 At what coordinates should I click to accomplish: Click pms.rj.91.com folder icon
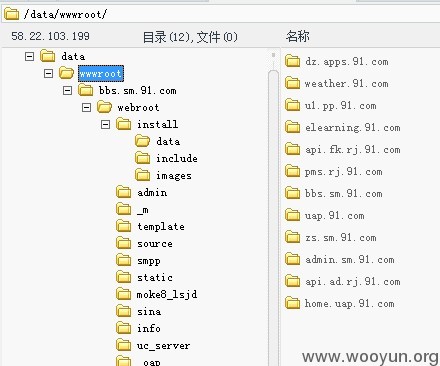(x=293, y=171)
